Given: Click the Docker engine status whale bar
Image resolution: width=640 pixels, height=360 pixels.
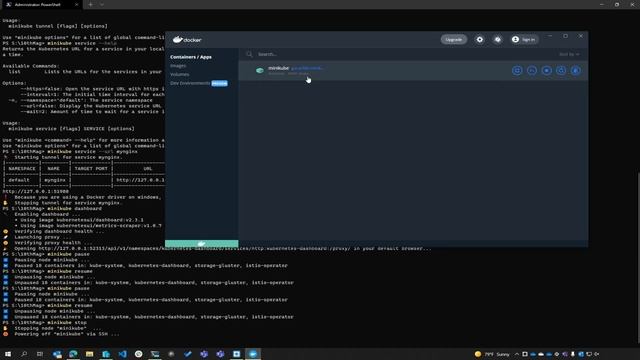Looking at the screenshot, I should tap(202, 244).
